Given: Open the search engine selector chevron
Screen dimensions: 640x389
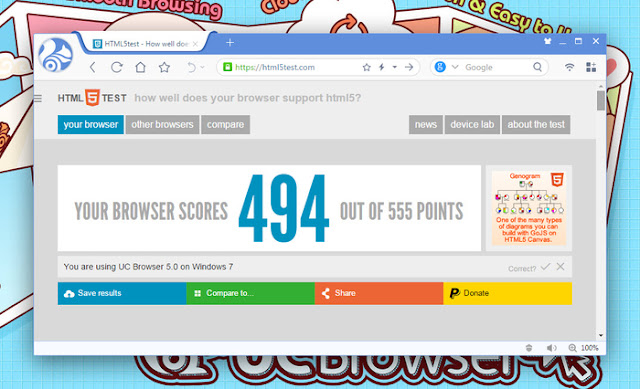Looking at the screenshot, I should coord(455,67).
